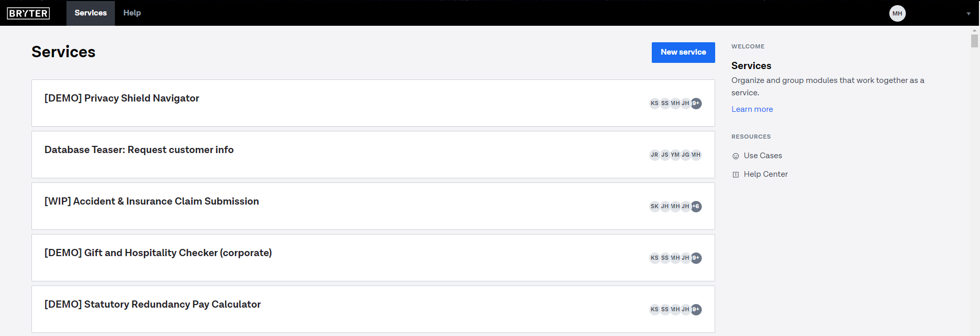Follow the Learn more link

click(752, 109)
